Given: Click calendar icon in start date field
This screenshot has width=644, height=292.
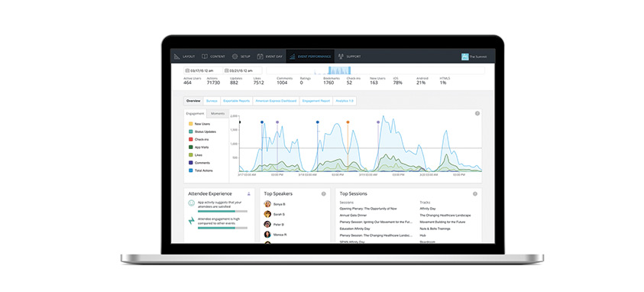Looking at the screenshot, I should (x=187, y=70).
